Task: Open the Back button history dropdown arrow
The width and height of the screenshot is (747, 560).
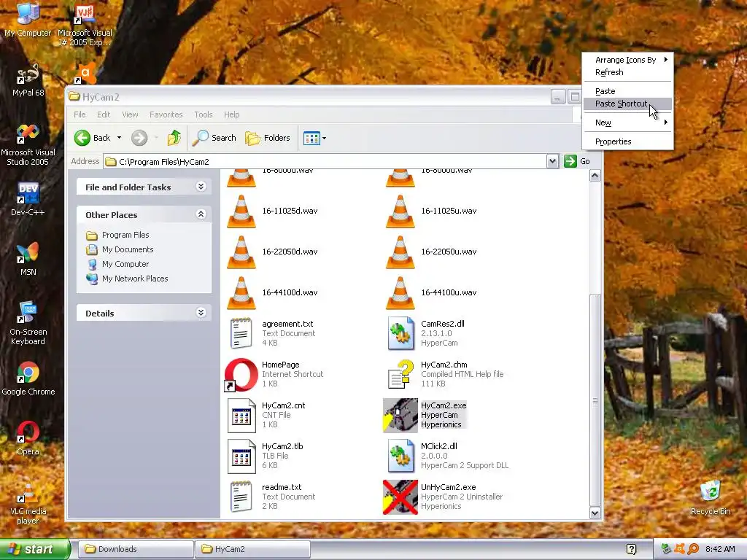Action: click(119, 138)
